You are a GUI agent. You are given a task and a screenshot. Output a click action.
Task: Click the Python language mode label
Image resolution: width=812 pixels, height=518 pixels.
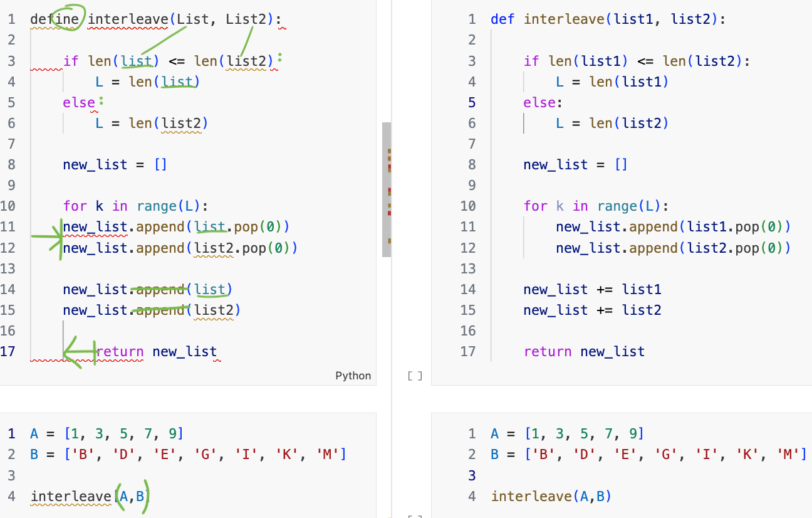pyautogui.click(x=353, y=376)
